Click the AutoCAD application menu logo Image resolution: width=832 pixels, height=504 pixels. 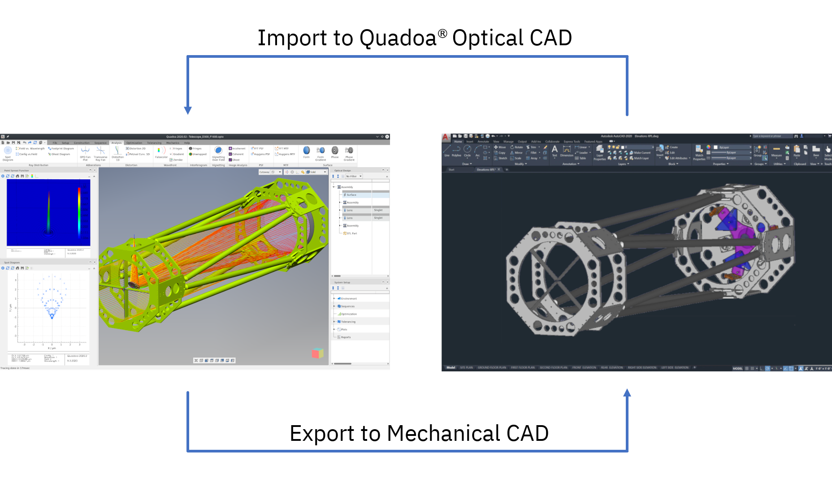pos(446,137)
